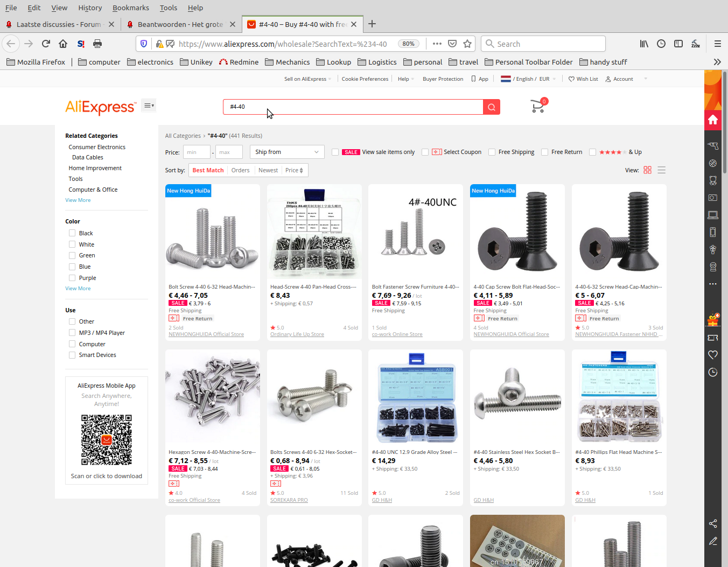Tick the Computer use checkbox
728x567 pixels.
(72, 344)
